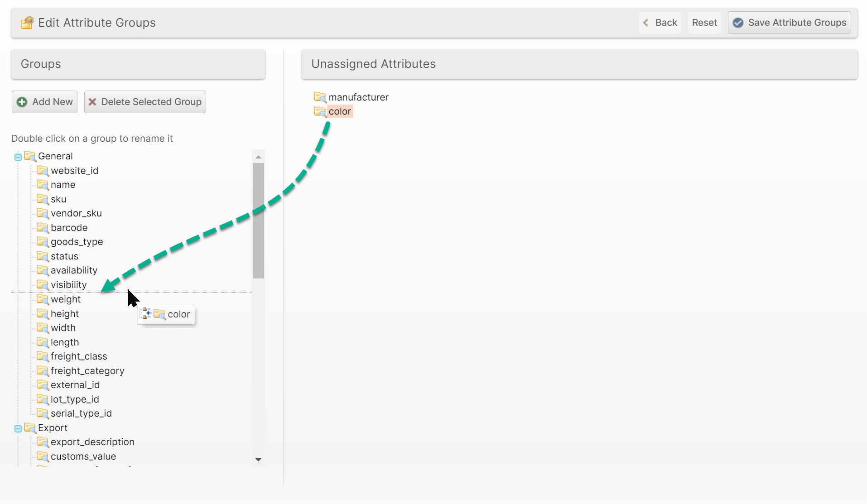Screen dimensions: 867x504
Task: Click the General group folder icon
Action: (30, 156)
